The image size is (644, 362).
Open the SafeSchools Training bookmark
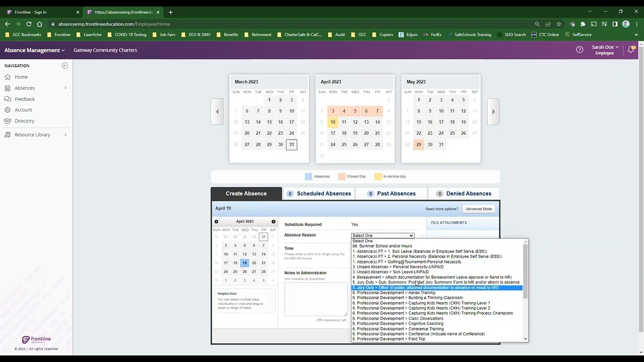pos(469,35)
